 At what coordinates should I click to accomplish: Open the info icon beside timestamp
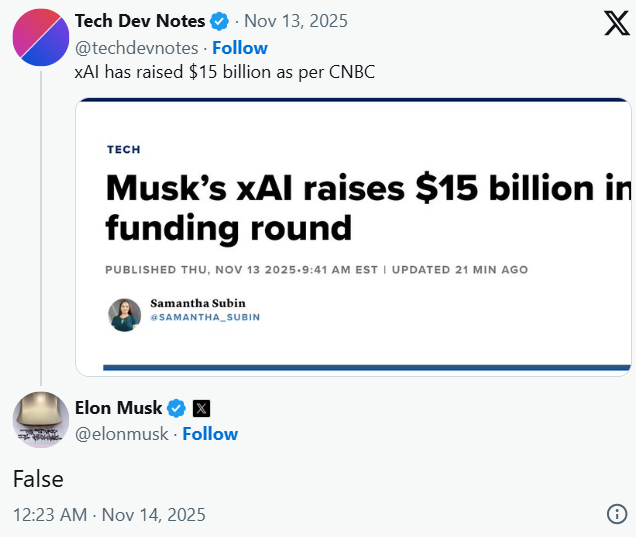[x=617, y=514]
